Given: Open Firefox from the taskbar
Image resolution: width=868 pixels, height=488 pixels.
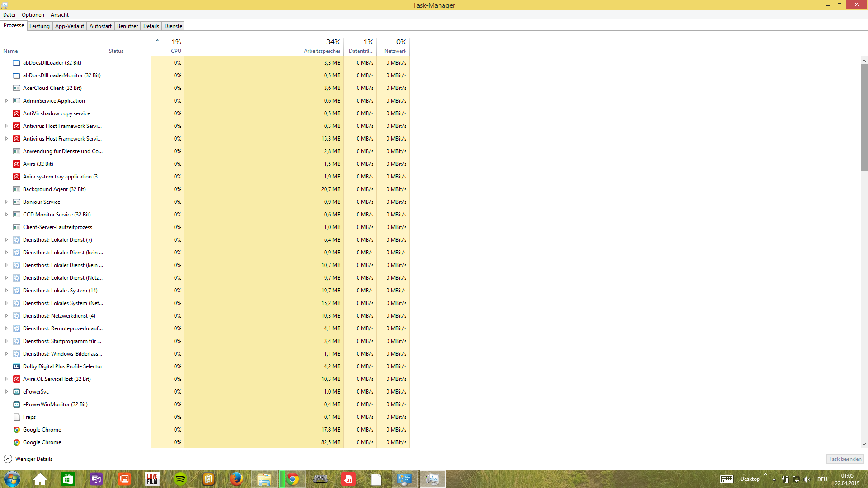Looking at the screenshot, I should tap(236, 479).
